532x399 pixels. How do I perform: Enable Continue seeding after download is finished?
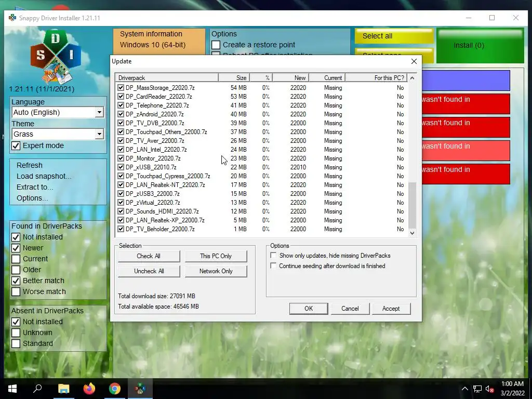273,265
